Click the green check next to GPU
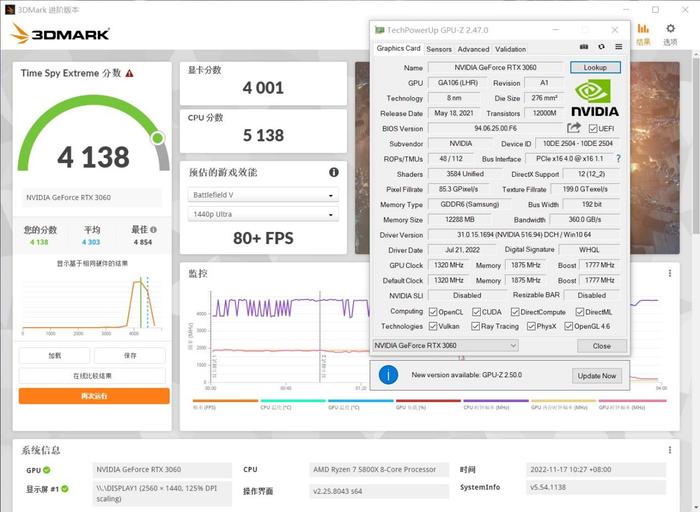Screen dimensions: 700x512 pos(47,470)
